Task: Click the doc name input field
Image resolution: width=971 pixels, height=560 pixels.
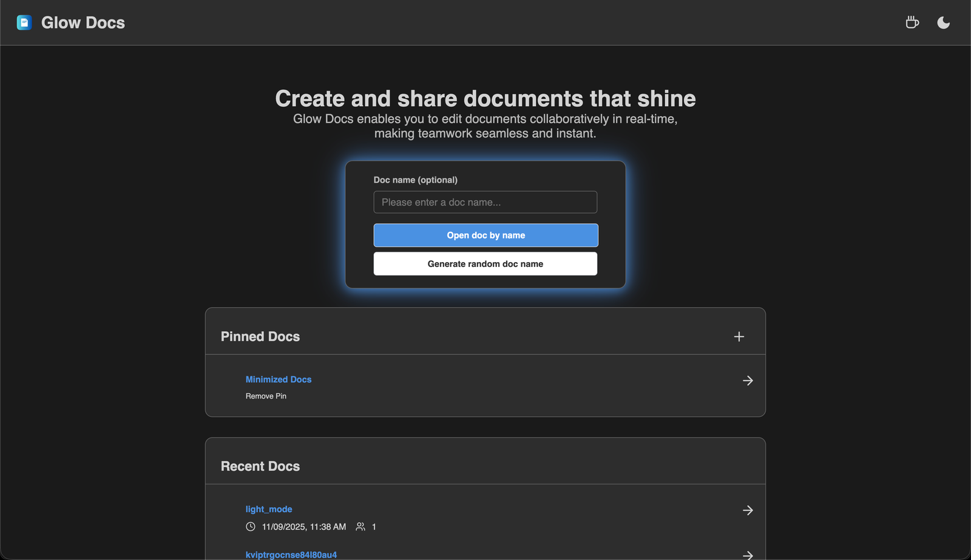Action: pos(485,202)
